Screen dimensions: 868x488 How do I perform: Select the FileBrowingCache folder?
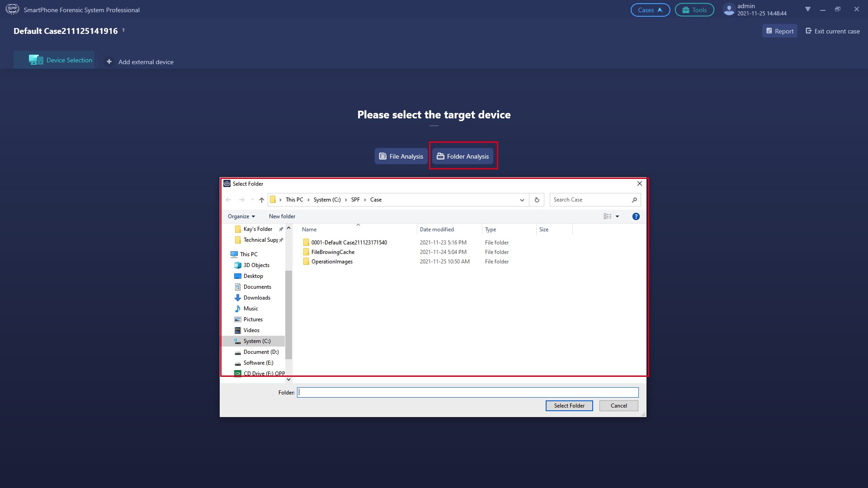(333, 251)
